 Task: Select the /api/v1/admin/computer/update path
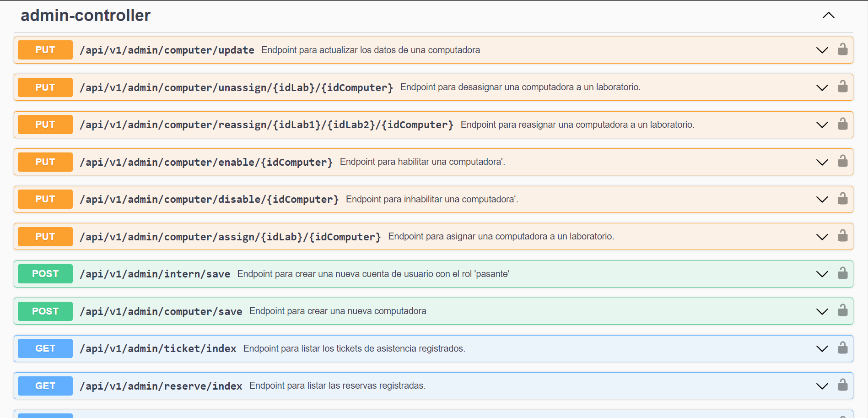[x=167, y=50]
